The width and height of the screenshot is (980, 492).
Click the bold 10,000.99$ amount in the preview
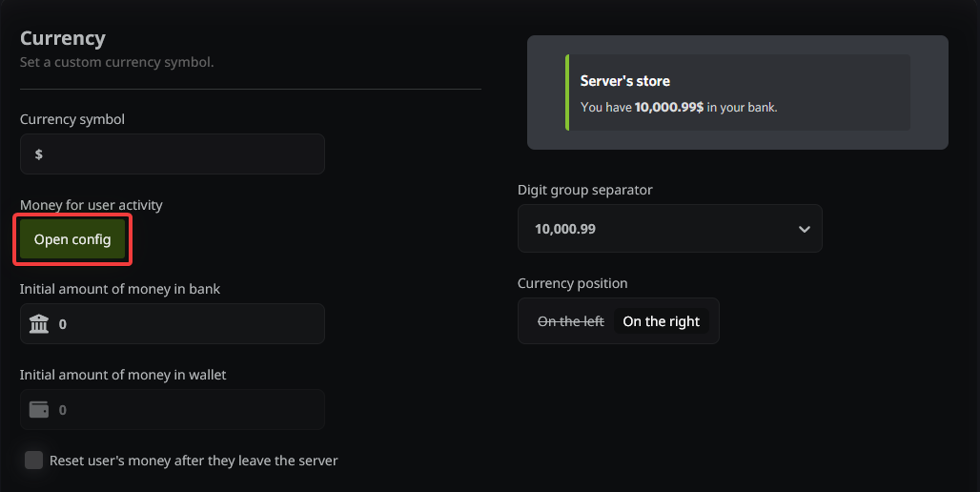click(x=668, y=108)
